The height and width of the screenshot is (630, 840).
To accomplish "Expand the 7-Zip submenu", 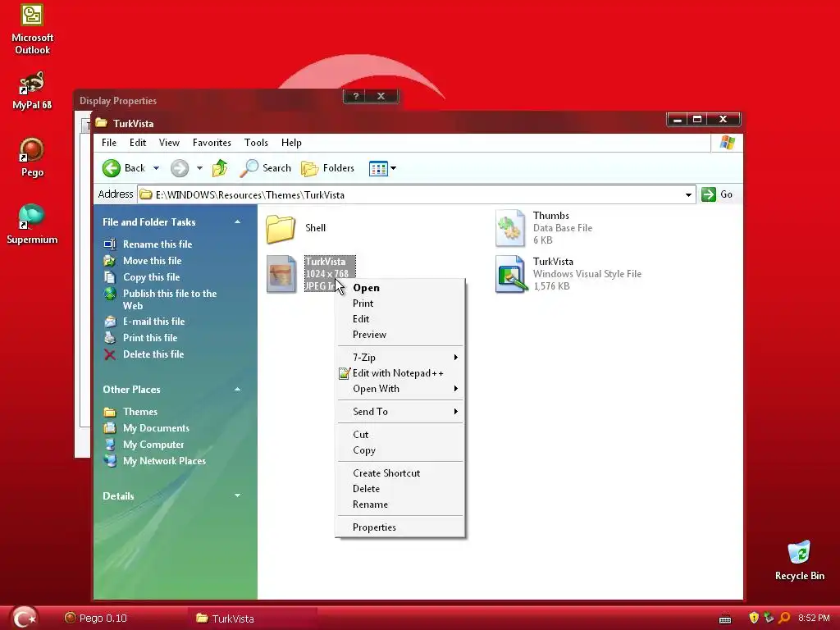I will tap(400, 358).
